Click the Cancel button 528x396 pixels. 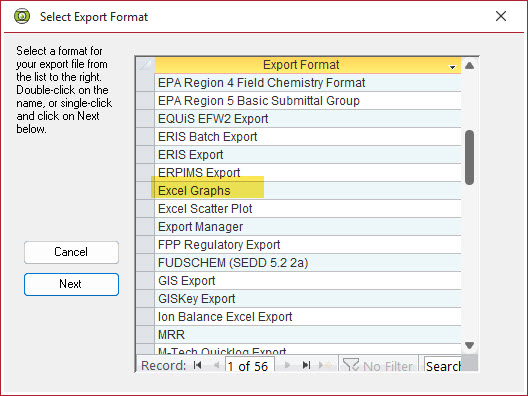pyautogui.click(x=71, y=252)
